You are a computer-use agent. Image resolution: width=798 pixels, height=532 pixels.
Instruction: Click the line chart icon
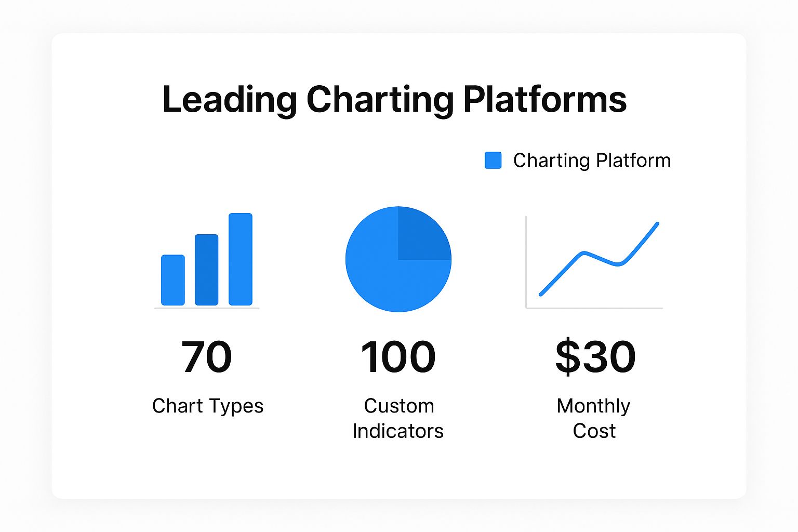594,262
